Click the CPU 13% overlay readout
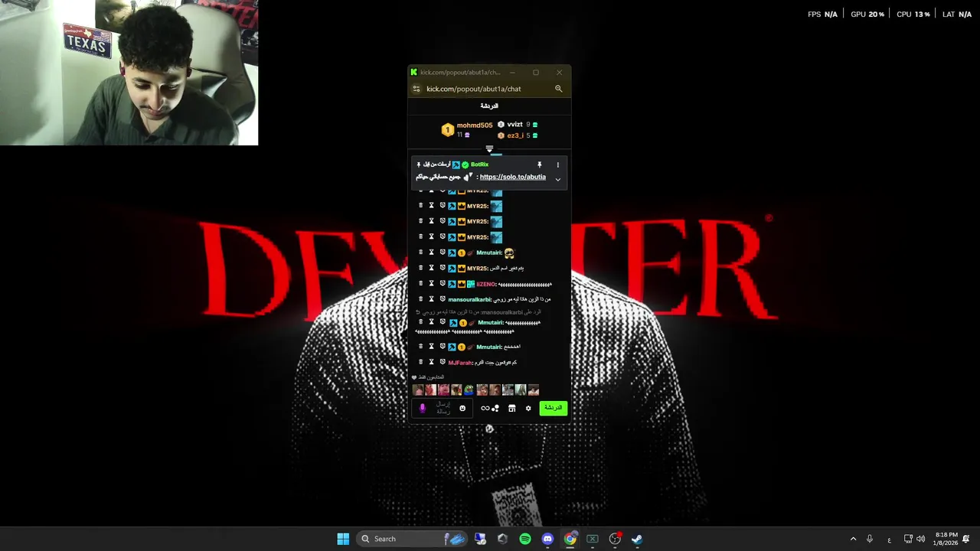The image size is (980, 551). coord(913,15)
